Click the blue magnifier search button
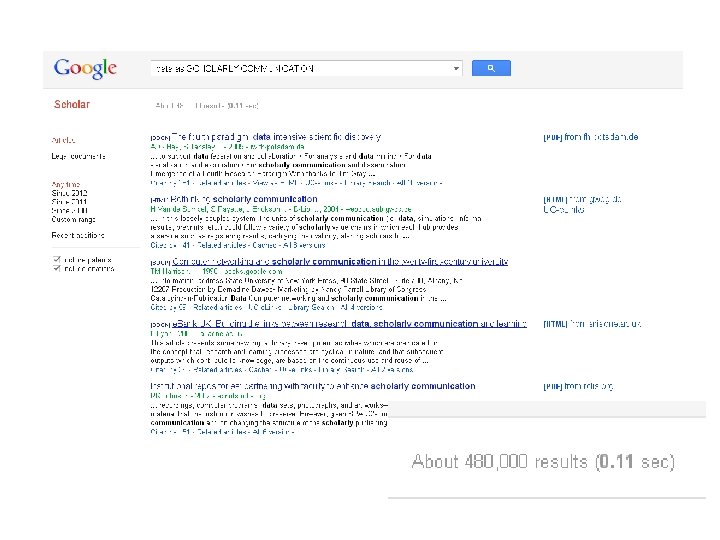This screenshot has height=540, width=720. tap(491, 68)
